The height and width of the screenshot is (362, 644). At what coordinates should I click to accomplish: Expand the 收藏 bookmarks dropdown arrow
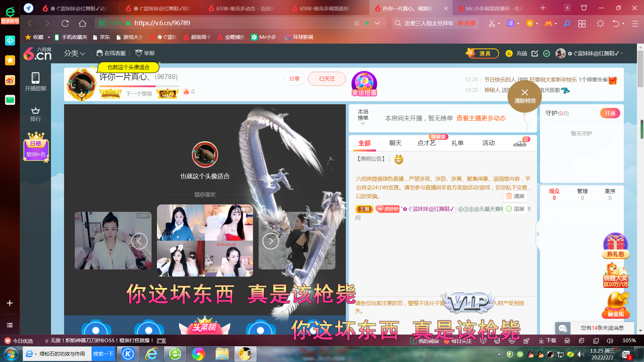pos(49,37)
